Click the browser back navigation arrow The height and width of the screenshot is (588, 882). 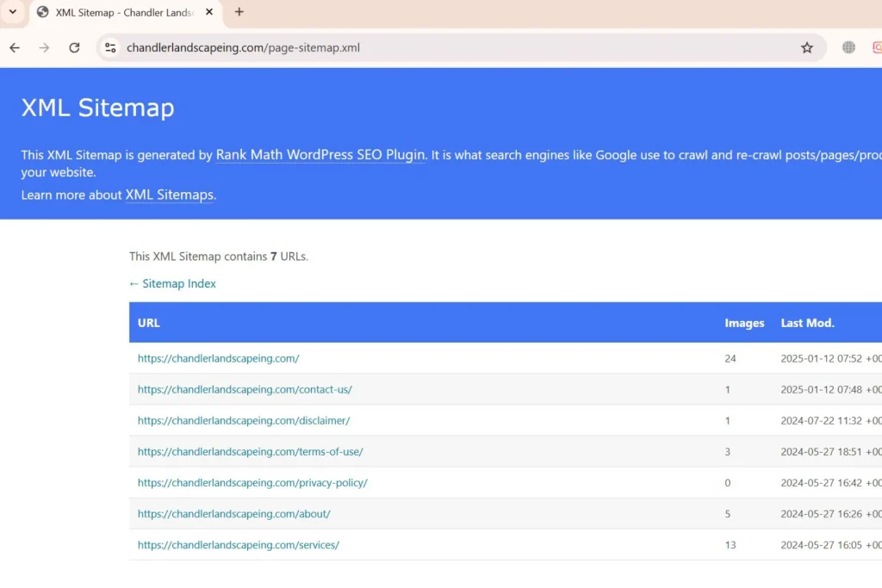(x=14, y=47)
